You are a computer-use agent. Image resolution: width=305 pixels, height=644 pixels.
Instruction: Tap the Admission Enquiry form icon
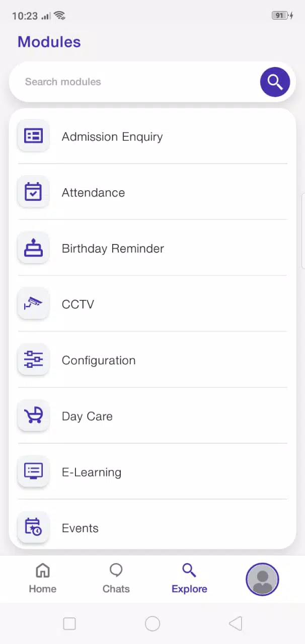34,136
